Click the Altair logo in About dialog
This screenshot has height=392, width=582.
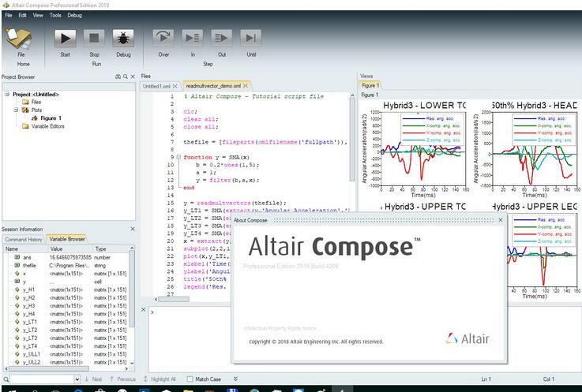467,338
